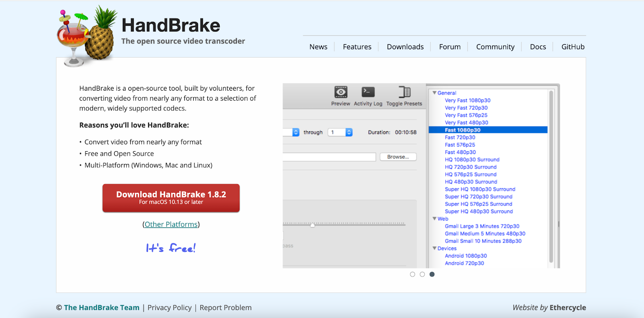The image size is (644, 318).
Task: Select the first carousel dot
Action: (x=413, y=274)
